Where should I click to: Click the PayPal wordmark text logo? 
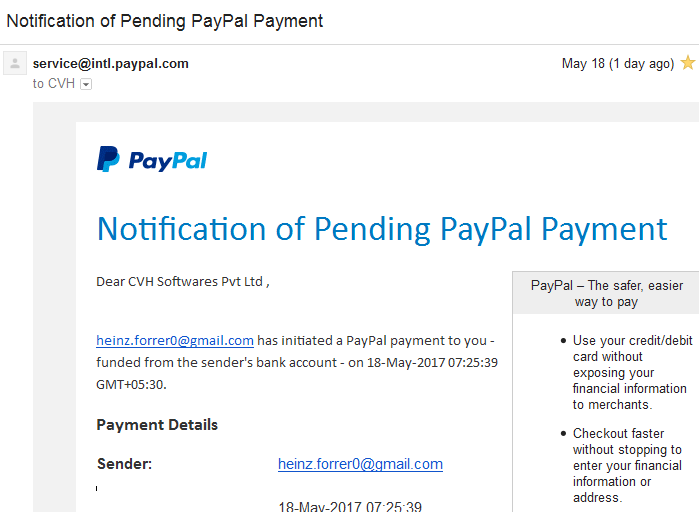coord(168,161)
